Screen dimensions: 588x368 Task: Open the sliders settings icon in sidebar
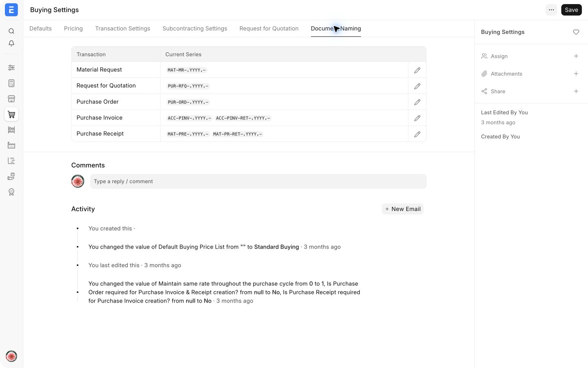[x=11, y=67]
